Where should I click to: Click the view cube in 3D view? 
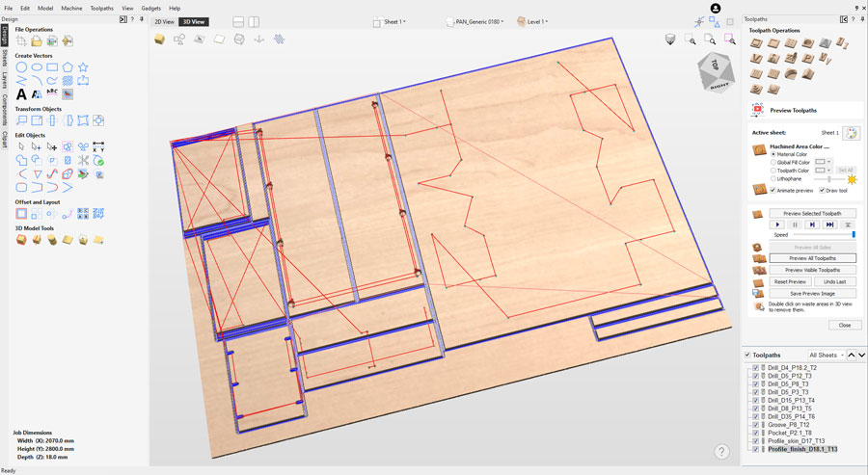tap(715, 70)
